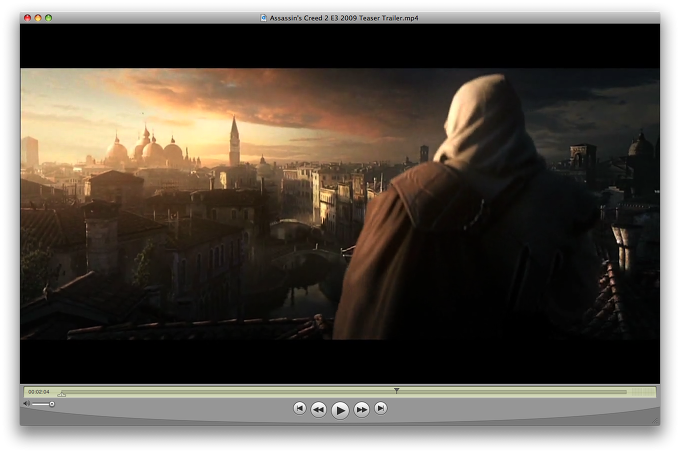680x453 pixels.
Task: Click the video frame showing hooded figure
Action: (x=340, y=204)
